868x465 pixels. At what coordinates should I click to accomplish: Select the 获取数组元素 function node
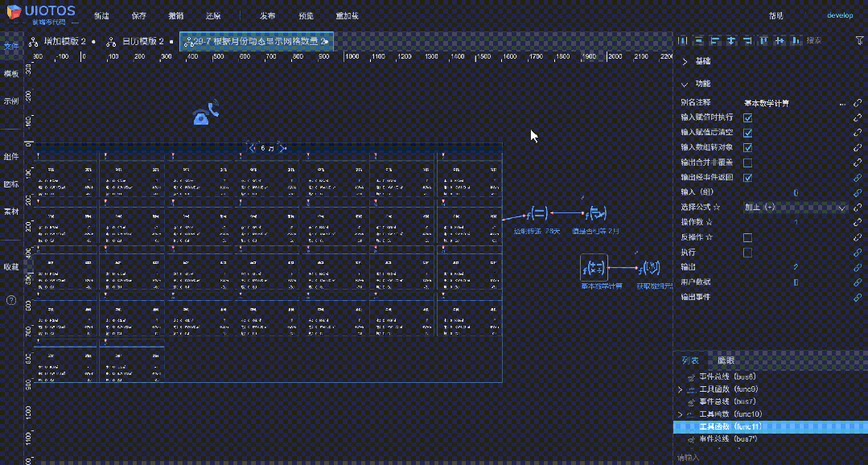click(648, 269)
